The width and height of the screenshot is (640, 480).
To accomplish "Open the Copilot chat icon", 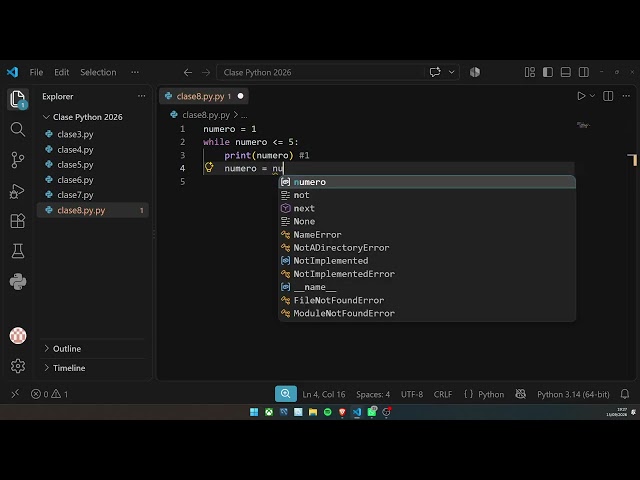I will (435, 72).
